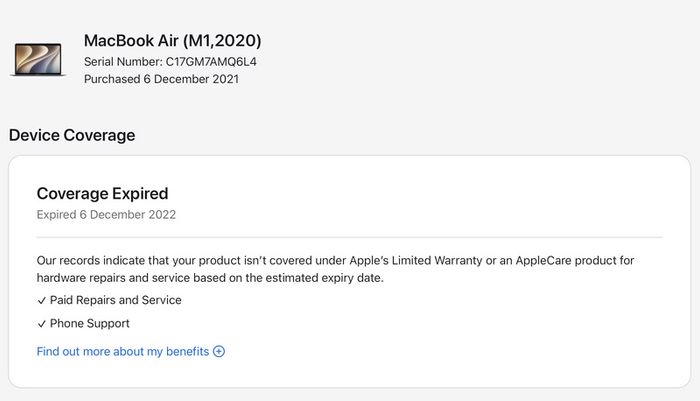Click the checkmark next to Phone Support
Image resolution: width=700 pixels, height=401 pixels.
tap(42, 324)
